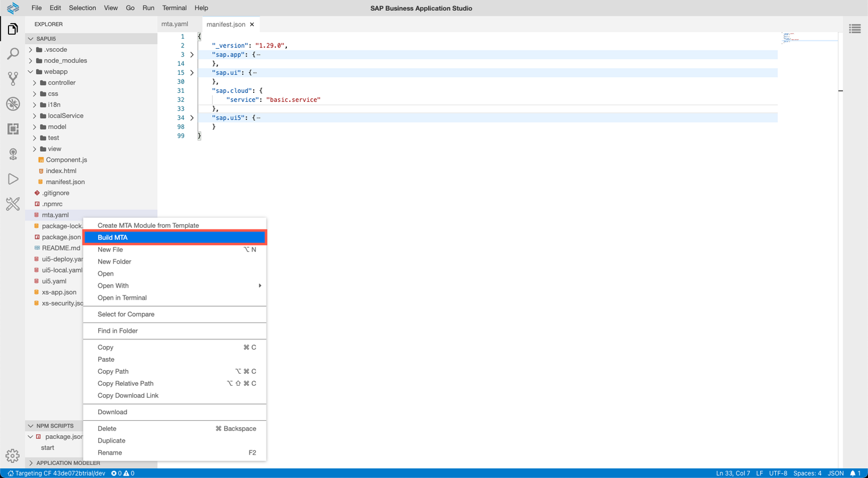Open the crossed tools icon in activity bar
The width and height of the screenshot is (868, 478).
point(13,204)
